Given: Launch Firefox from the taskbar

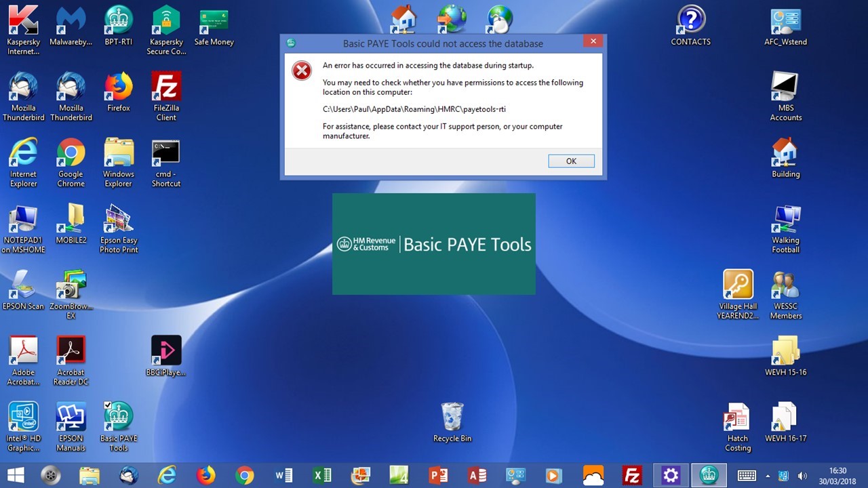Looking at the screenshot, I should coord(205,476).
